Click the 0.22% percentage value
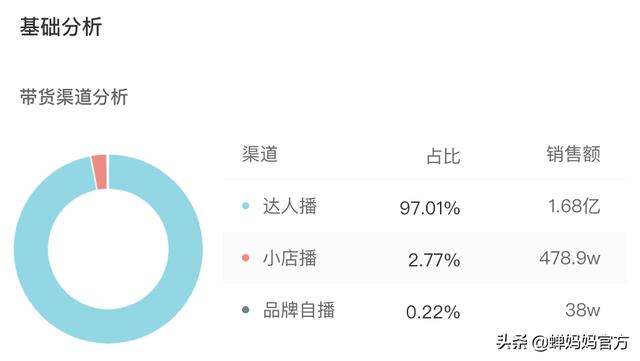Viewport: 640px width, 361px height. [x=433, y=312]
